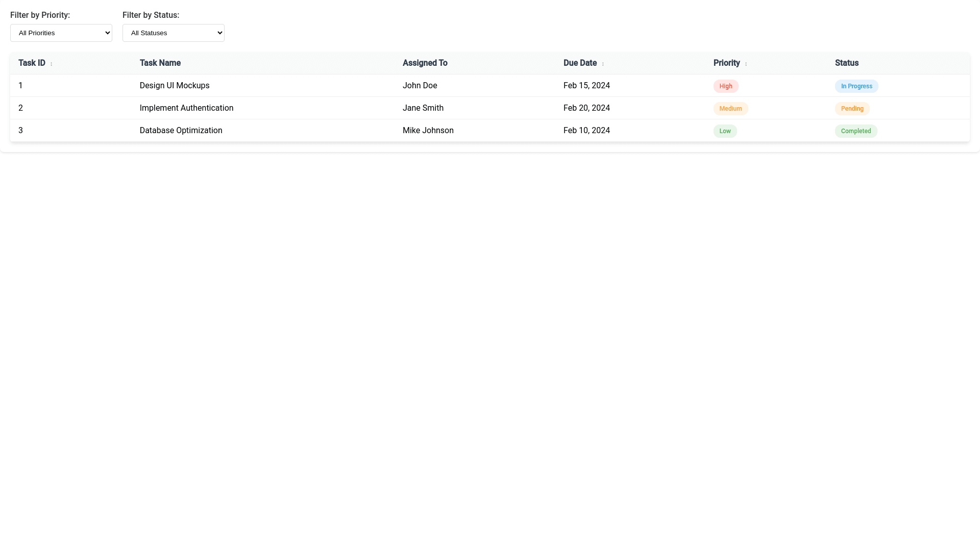Click the Completed status badge

[855, 131]
